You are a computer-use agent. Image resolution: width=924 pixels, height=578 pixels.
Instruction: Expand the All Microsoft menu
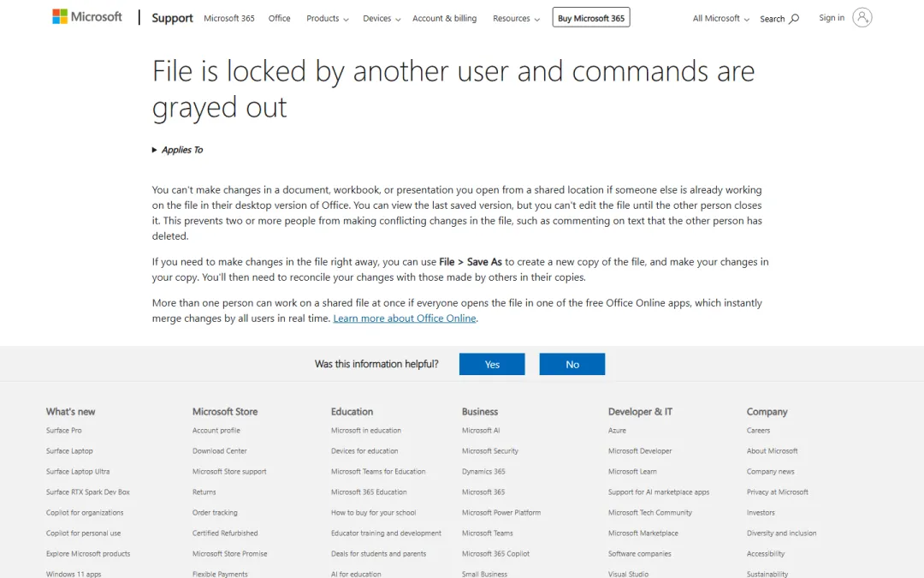[720, 18]
